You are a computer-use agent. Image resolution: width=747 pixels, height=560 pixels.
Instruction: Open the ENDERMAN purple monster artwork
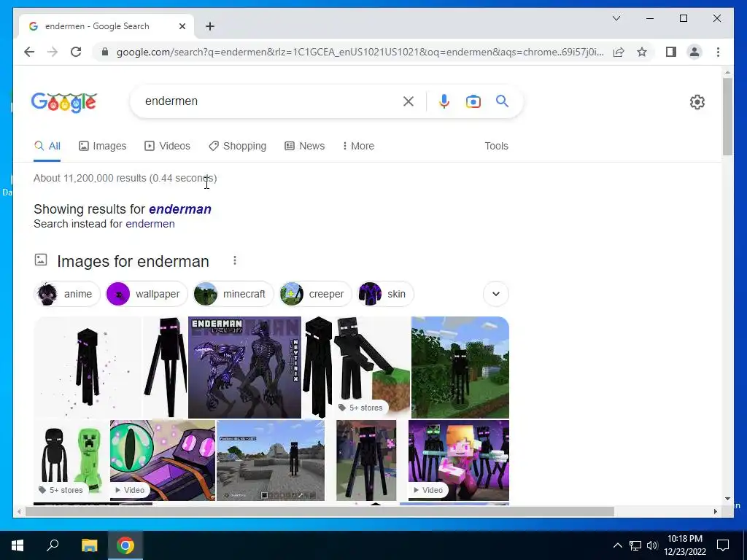click(x=244, y=367)
